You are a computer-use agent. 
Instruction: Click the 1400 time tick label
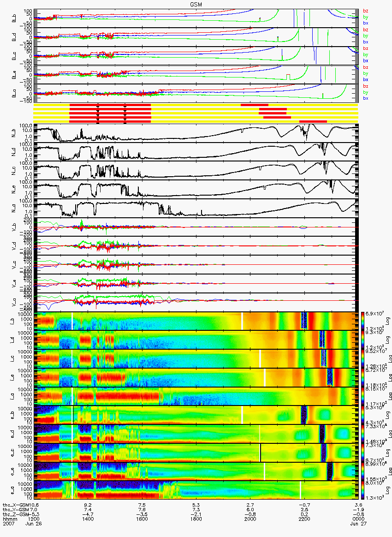(x=88, y=519)
